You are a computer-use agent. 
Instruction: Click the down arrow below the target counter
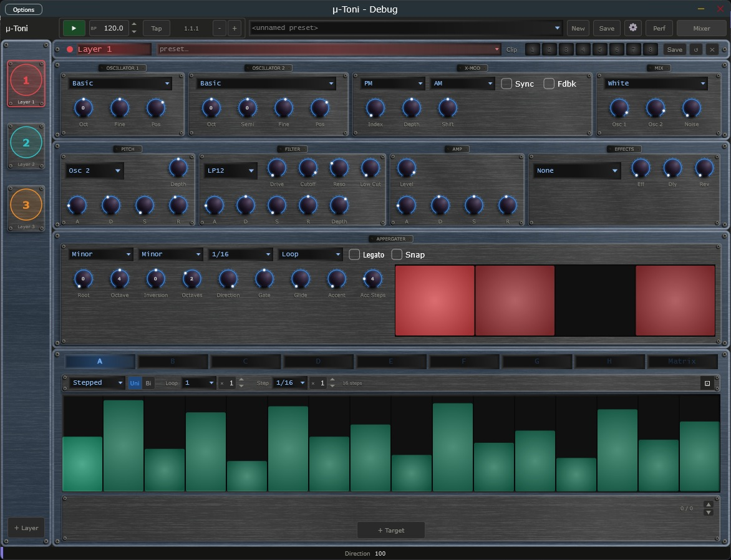pyautogui.click(x=709, y=513)
